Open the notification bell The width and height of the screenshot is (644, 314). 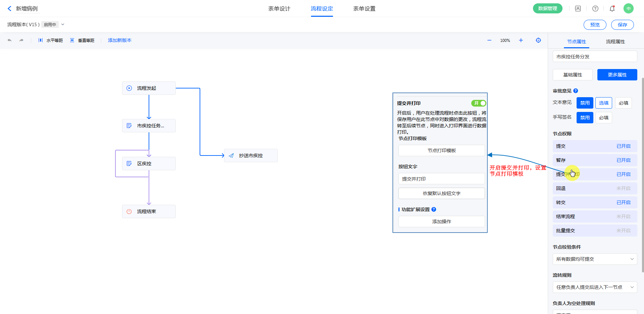click(x=612, y=9)
